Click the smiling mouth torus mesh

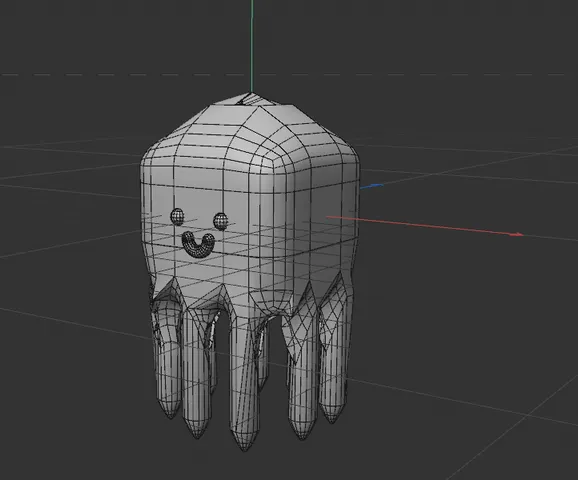pyautogui.click(x=198, y=244)
